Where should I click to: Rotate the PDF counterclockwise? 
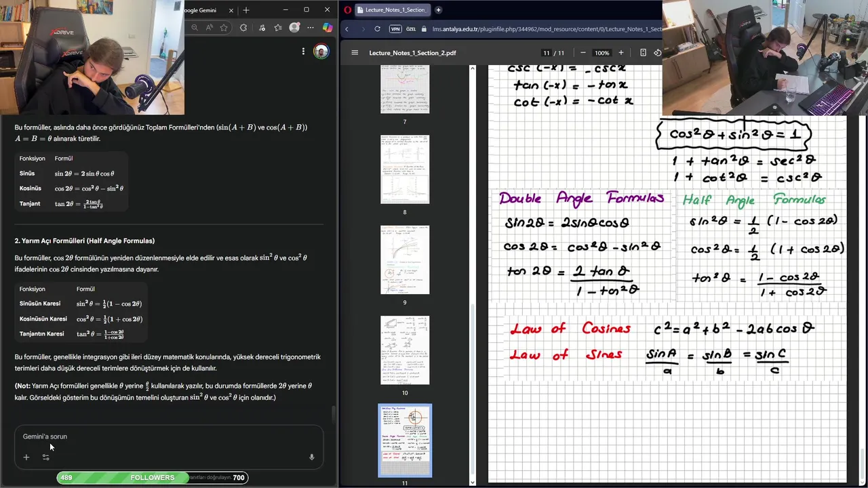point(657,53)
